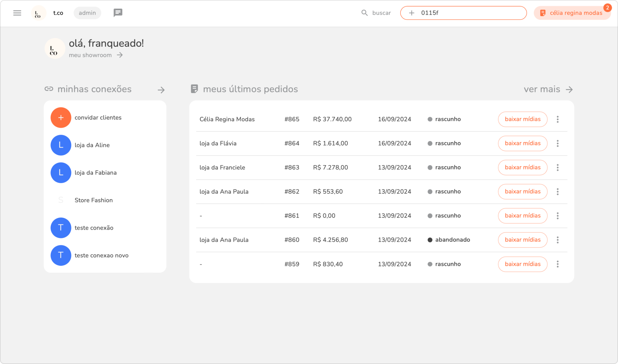Open the chat messages icon
618x364 pixels.
pos(118,13)
